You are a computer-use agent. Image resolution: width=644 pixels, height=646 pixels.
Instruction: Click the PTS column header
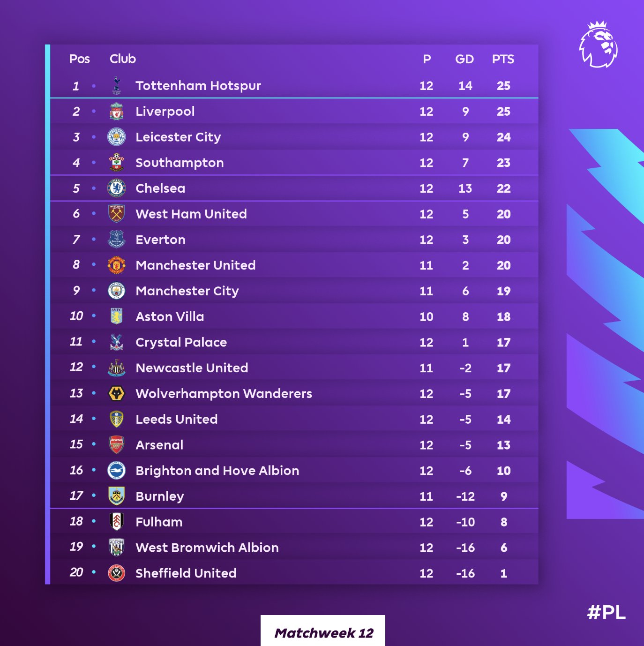(503, 59)
